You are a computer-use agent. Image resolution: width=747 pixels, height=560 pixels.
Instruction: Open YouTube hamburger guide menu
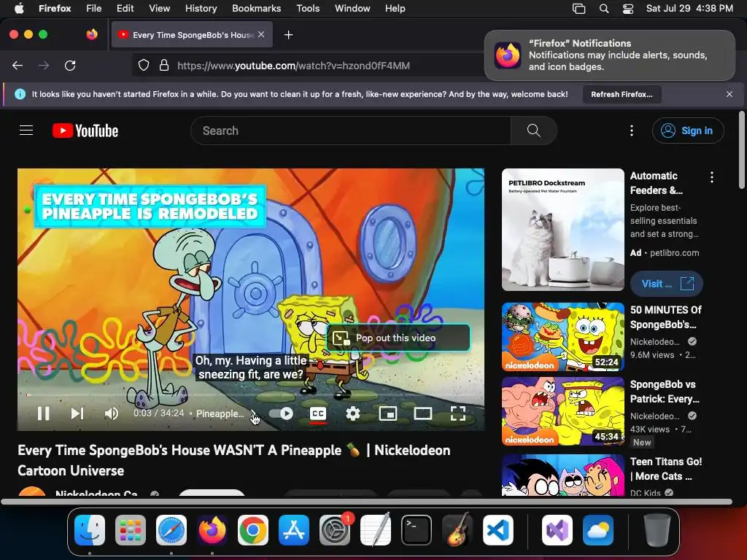tap(26, 131)
